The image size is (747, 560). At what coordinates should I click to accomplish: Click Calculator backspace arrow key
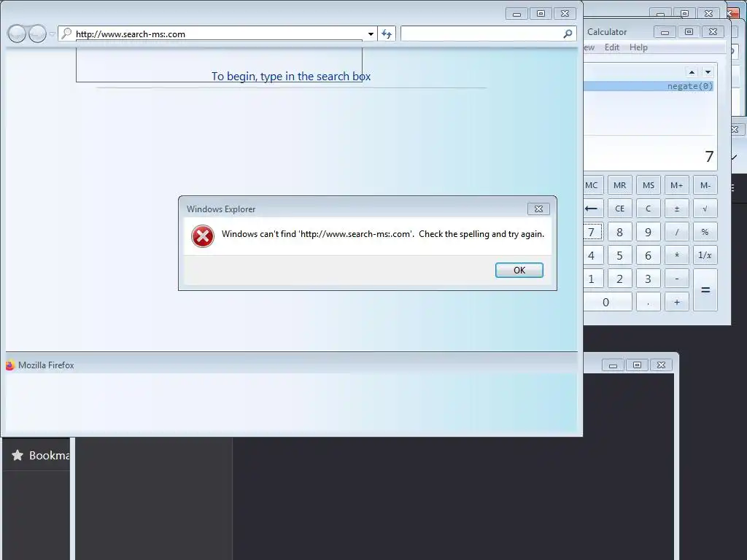(592, 209)
